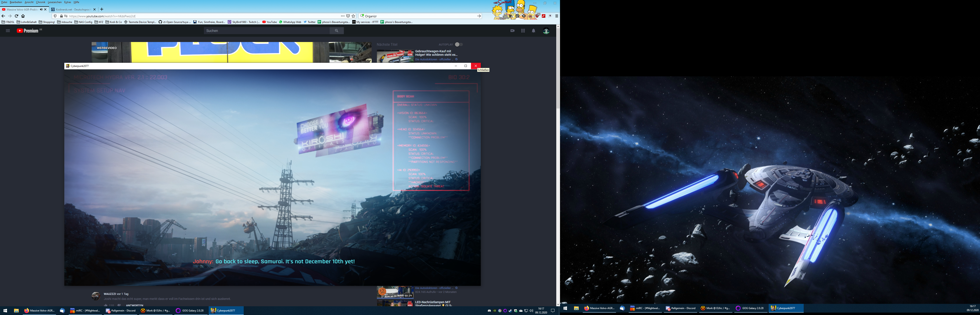The width and height of the screenshot is (980, 315).
Task: Click YouTube Suchen search field
Action: (x=267, y=31)
